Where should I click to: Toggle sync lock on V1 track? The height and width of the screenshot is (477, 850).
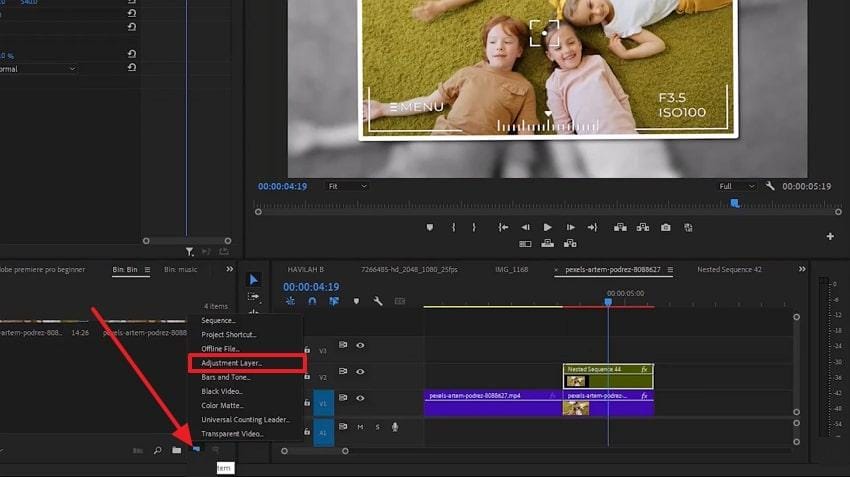coord(343,398)
